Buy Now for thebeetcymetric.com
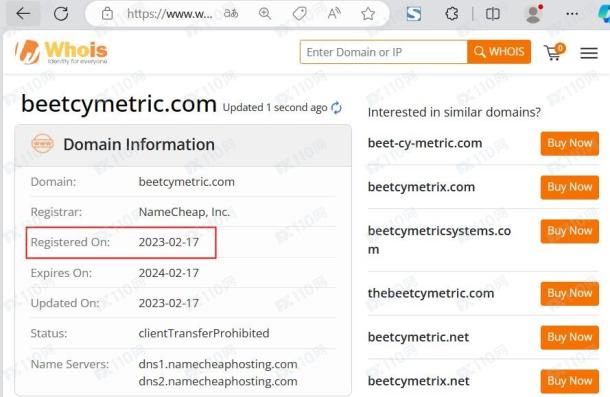The height and width of the screenshot is (397, 610). coord(570,293)
